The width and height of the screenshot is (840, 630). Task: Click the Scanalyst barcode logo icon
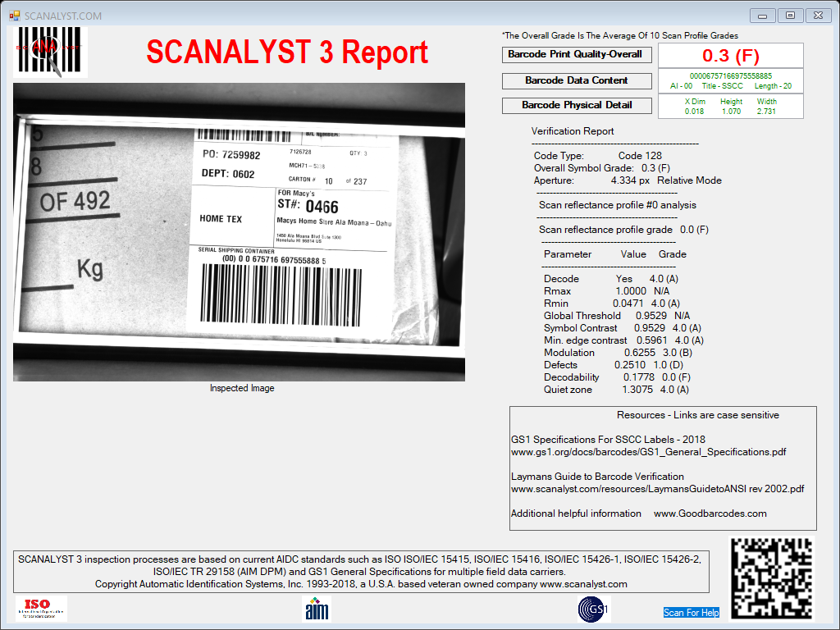(x=50, y=52)
